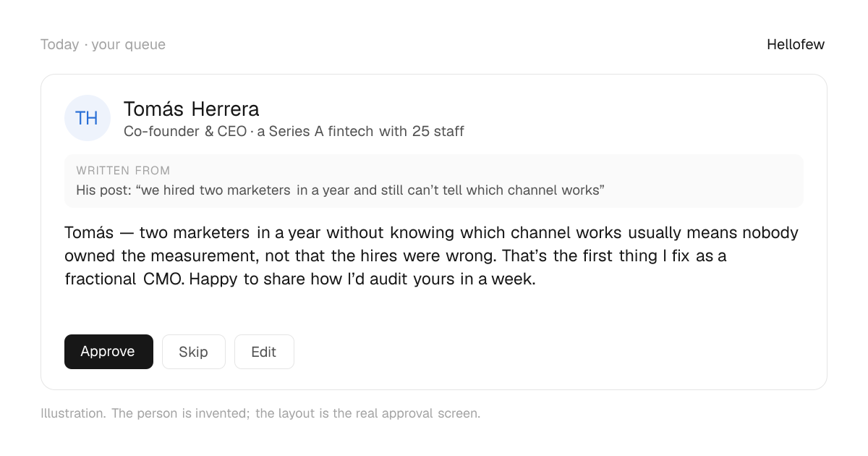Click the quoted post about two marketers
The height and width of the screenshot is (456, 868).
point(340,190)
